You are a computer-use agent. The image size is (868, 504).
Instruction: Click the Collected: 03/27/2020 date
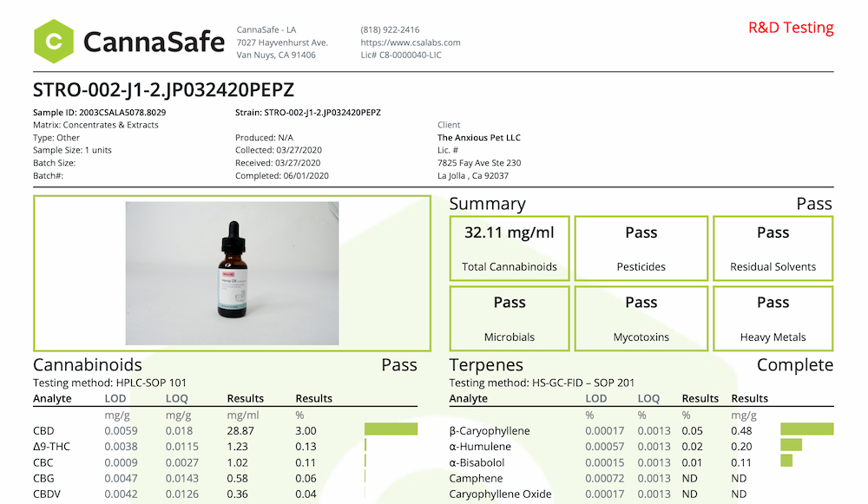pyautogui.click(x=279, y=150)
